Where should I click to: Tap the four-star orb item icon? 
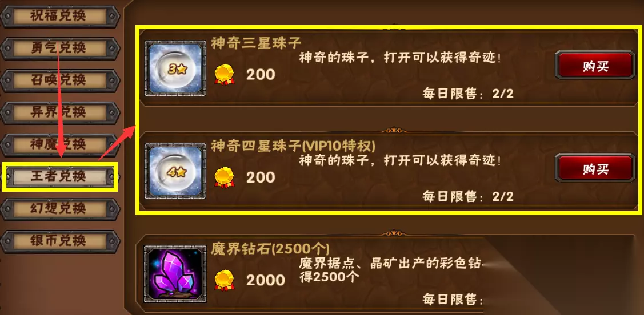click(175, 171)
